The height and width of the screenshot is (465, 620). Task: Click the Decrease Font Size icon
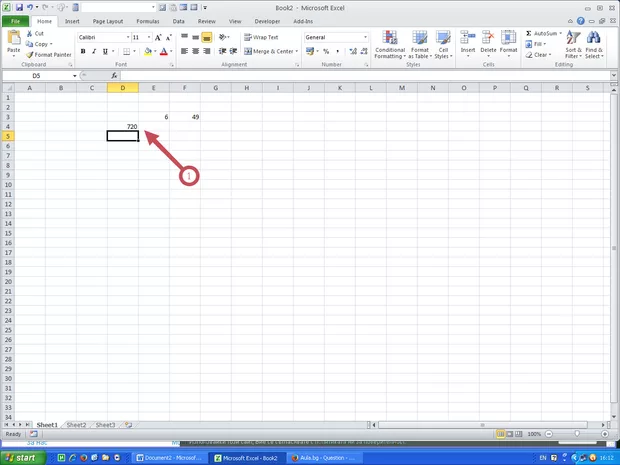click(168, 38)
